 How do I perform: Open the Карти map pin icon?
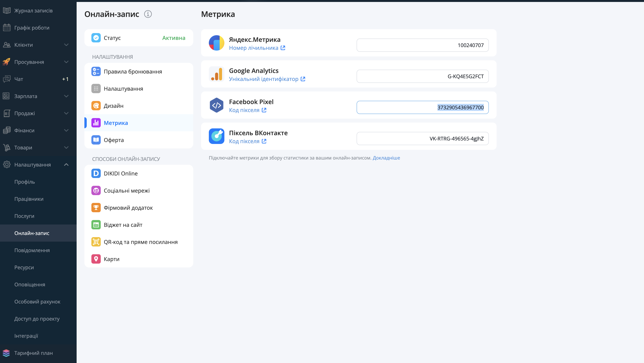pyautogui.click(x=96, y=259)
